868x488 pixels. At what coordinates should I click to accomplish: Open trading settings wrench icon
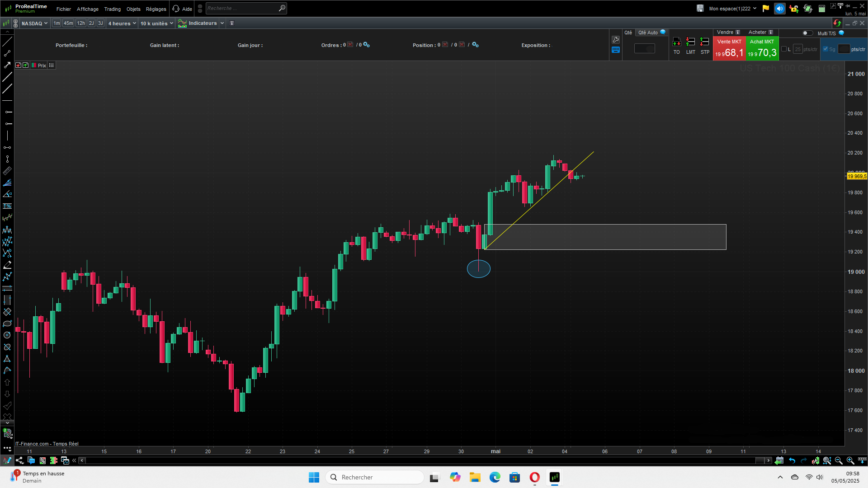point(615,40)
